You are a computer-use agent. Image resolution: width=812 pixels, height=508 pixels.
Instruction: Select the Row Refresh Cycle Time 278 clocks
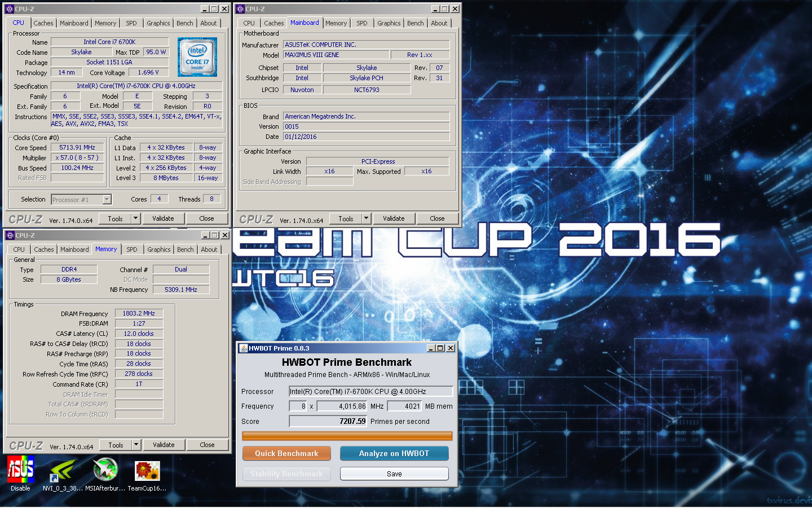139,374
